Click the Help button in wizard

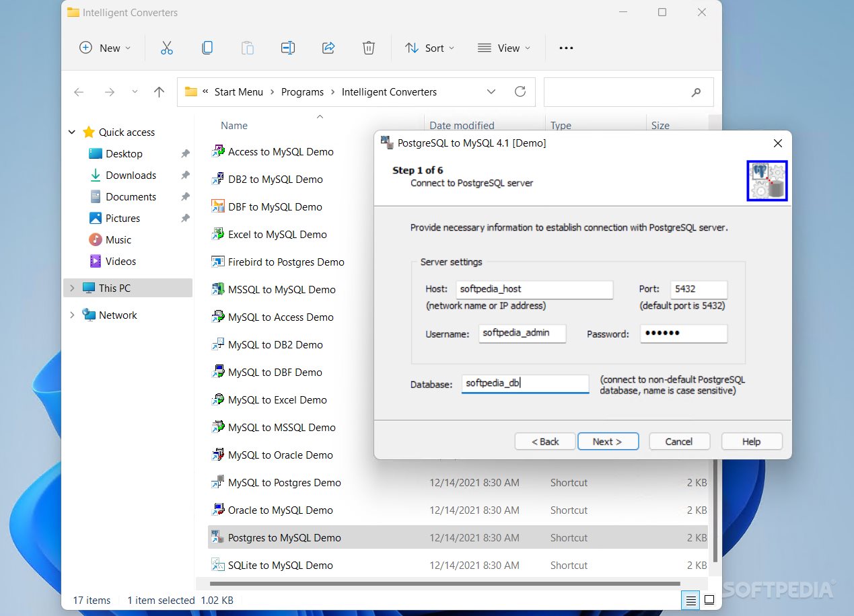click(x=752, y=441)
